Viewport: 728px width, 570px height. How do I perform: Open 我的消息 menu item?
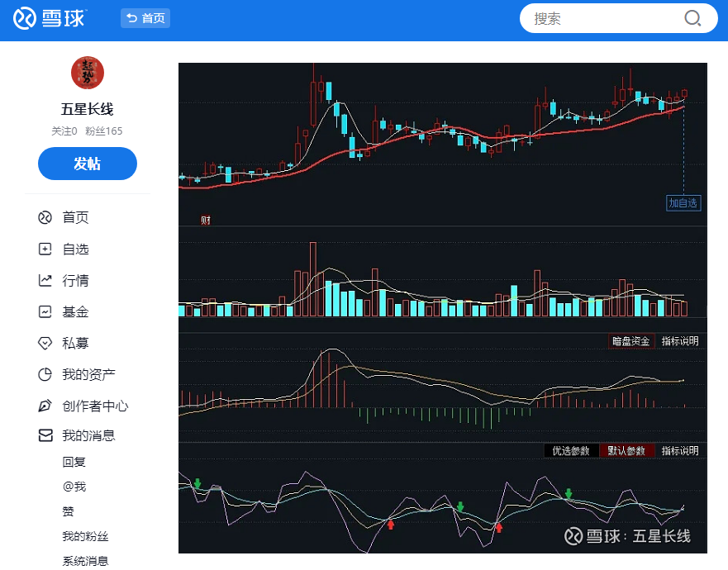[88, 435]
